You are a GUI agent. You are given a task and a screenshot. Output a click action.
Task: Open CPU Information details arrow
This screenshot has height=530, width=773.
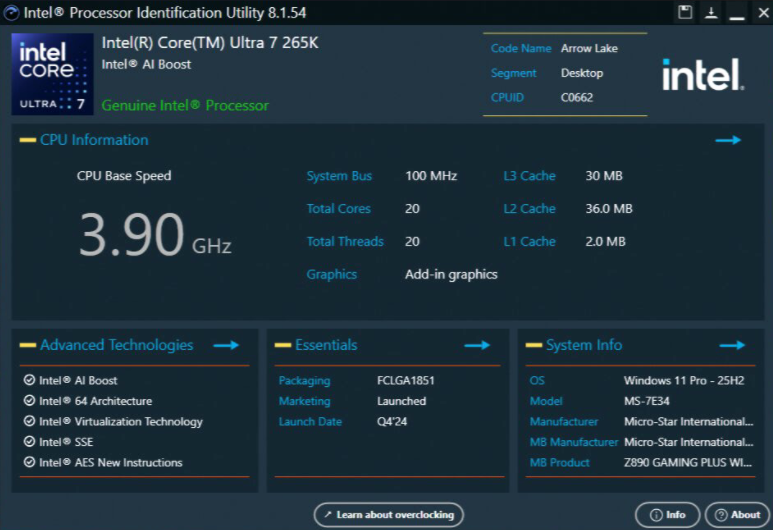728,140
